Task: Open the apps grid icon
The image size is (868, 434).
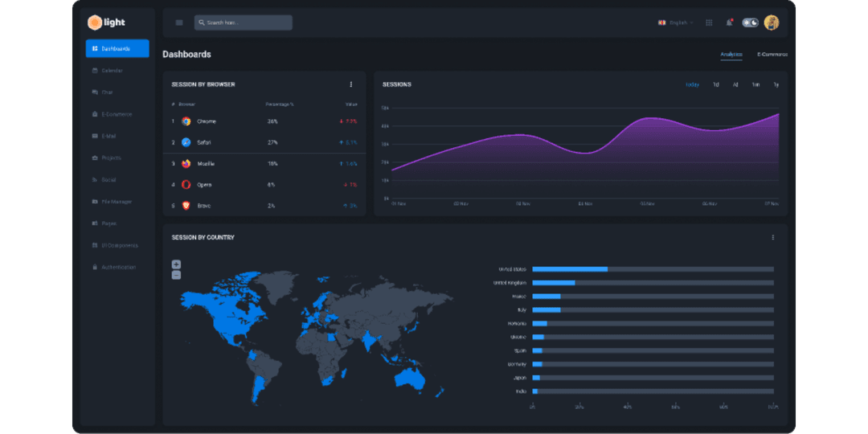Action: coord(709,23)
